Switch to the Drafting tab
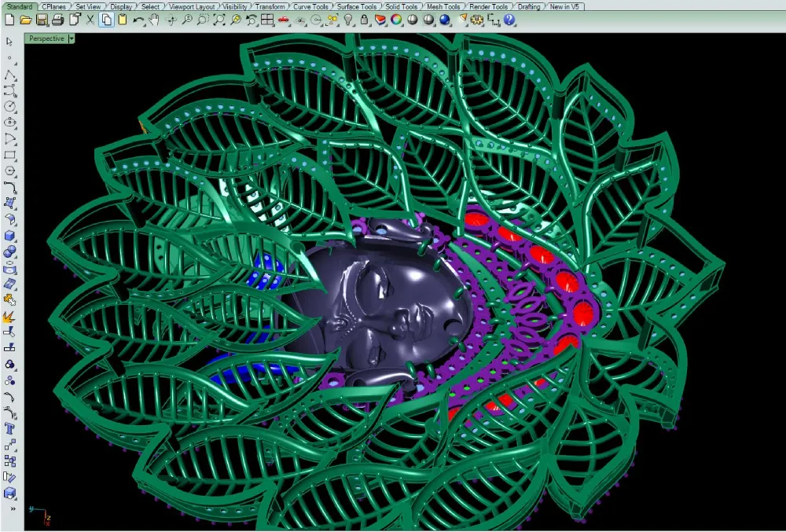Viewport: 786px width, 532px height. tap(529, 6)
